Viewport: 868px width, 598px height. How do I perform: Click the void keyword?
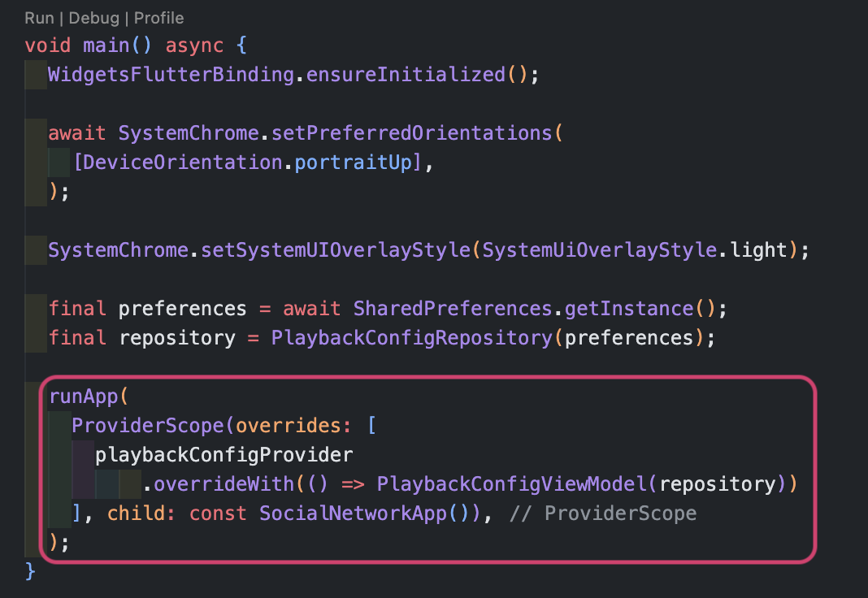pos(48,45)
